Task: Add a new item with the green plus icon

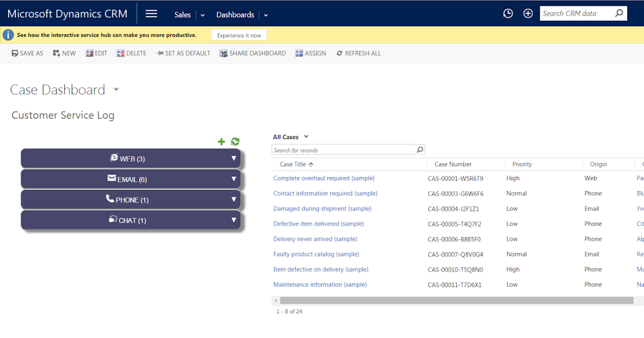Action: tap(221, 142)
